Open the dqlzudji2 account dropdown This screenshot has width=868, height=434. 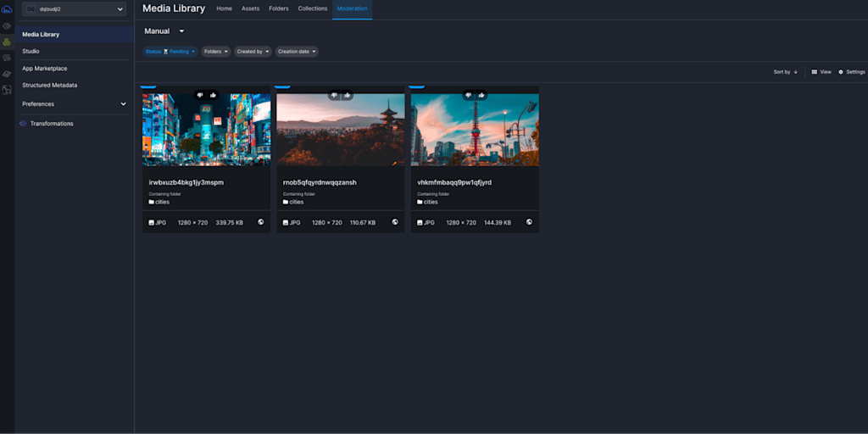click(75, 8)
